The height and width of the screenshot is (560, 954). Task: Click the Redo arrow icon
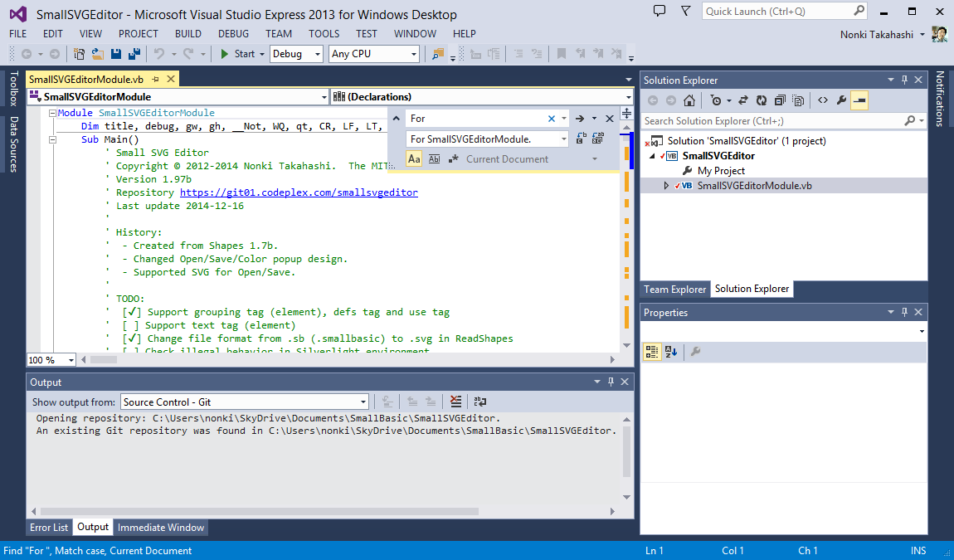click(188, 54)
